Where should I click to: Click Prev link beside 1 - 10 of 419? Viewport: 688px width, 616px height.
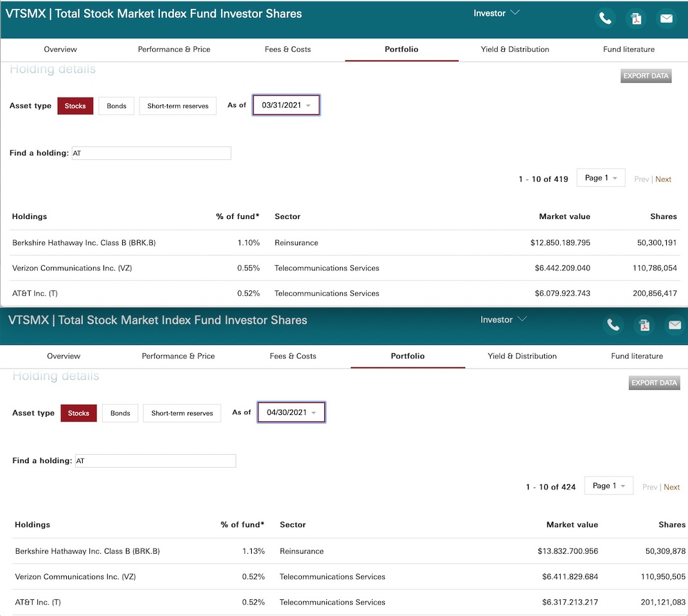pos(642,179)
